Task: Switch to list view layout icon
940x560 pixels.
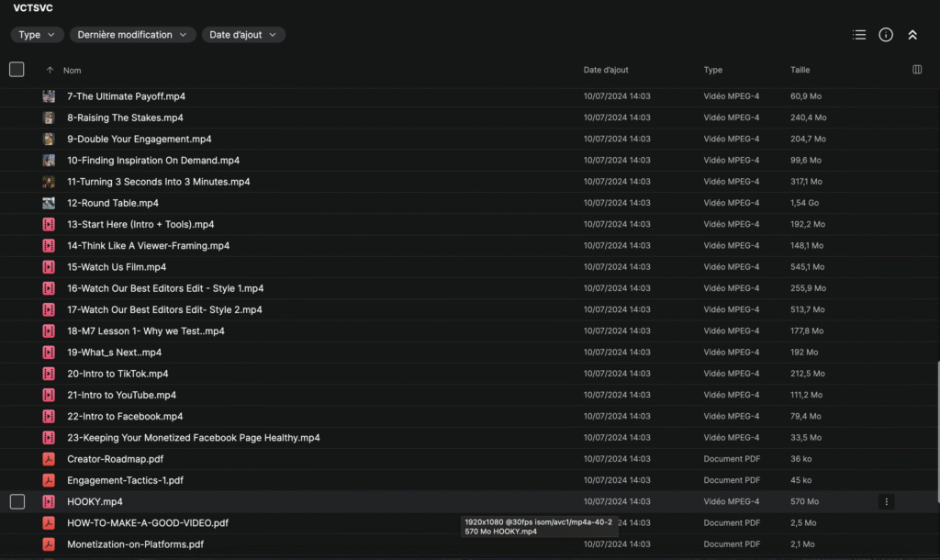Action: [x=859, y=35]
